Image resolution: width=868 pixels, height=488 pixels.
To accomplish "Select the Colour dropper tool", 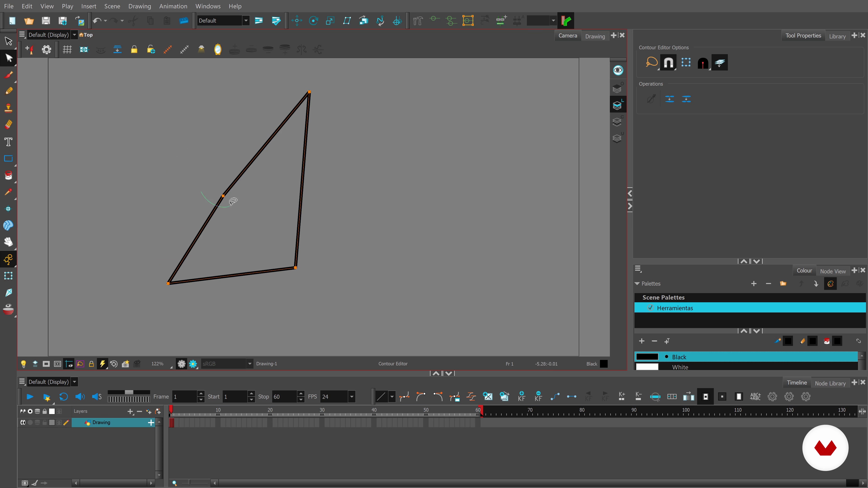I will 8,192.
